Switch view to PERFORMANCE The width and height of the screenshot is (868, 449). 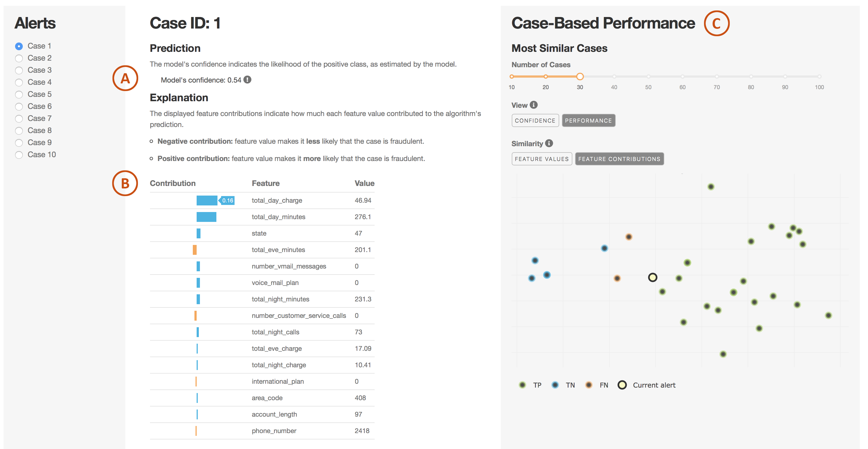tap(588, 121)
